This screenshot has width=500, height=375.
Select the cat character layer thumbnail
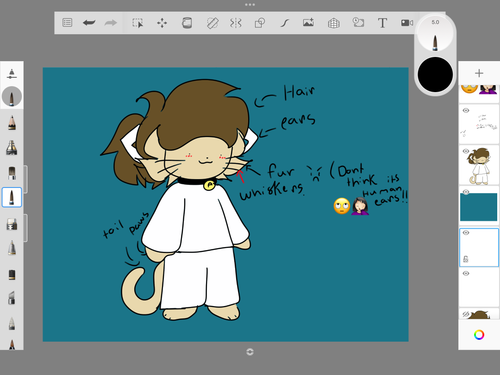click(479, 165)
